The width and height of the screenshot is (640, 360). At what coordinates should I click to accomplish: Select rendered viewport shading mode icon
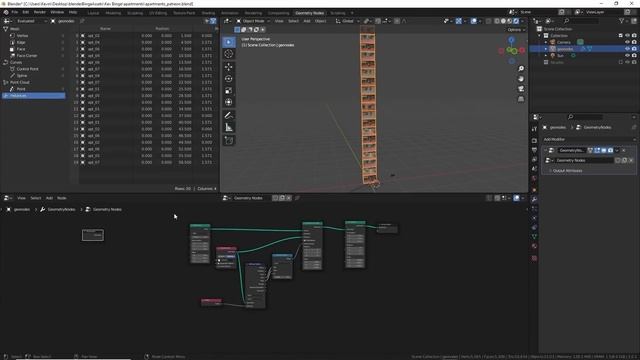tap(516, 21)
